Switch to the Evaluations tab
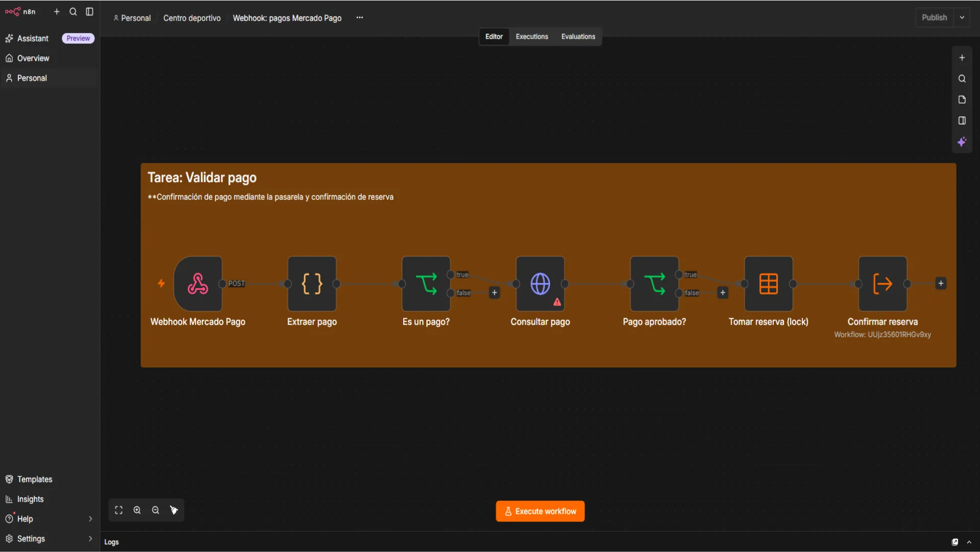 [x=578, y=37]
